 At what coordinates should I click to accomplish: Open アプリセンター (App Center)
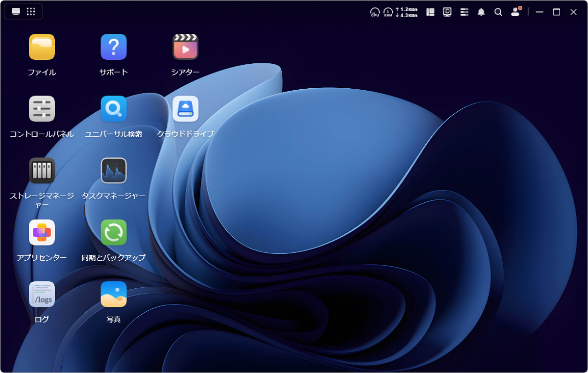coord(42,232)
